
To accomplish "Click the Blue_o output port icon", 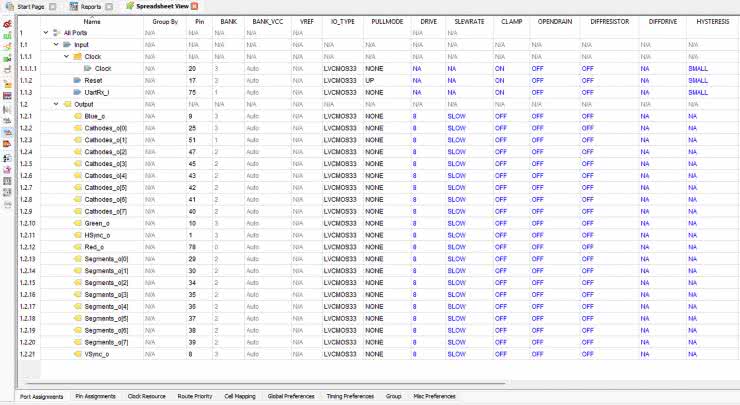I will click(x=77, y=116).
